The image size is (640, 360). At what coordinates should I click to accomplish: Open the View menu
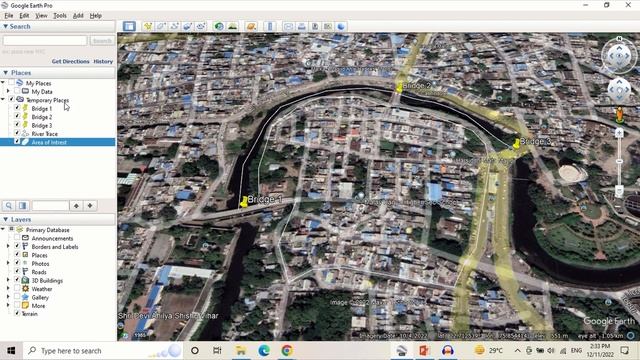[x=41, y=16]
